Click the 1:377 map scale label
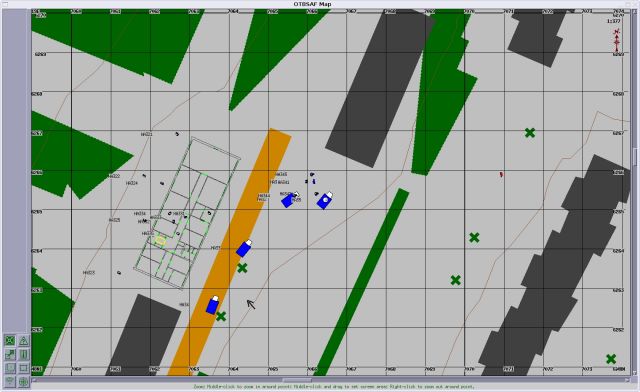The image size is (640, 392). (x=613, y=21)
